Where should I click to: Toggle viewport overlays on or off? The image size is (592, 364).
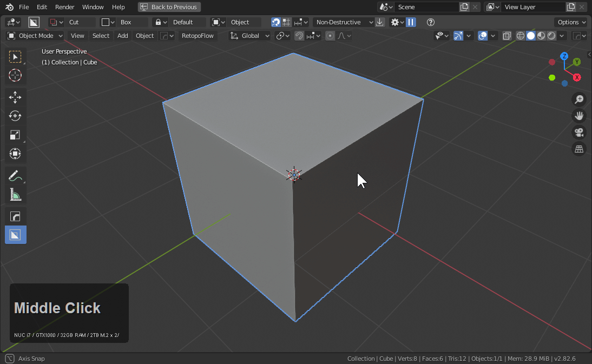[x=483, y=36]
